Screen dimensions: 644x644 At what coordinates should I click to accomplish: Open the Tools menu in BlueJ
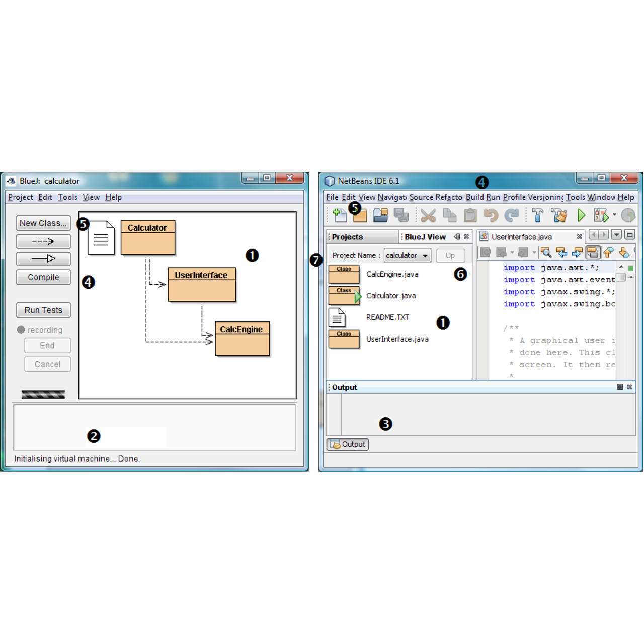pyautogui.click(x=67, y=197)
